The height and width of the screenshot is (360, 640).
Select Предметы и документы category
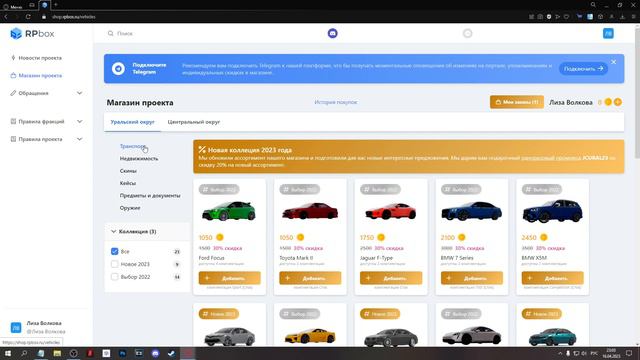click(150, 196)
